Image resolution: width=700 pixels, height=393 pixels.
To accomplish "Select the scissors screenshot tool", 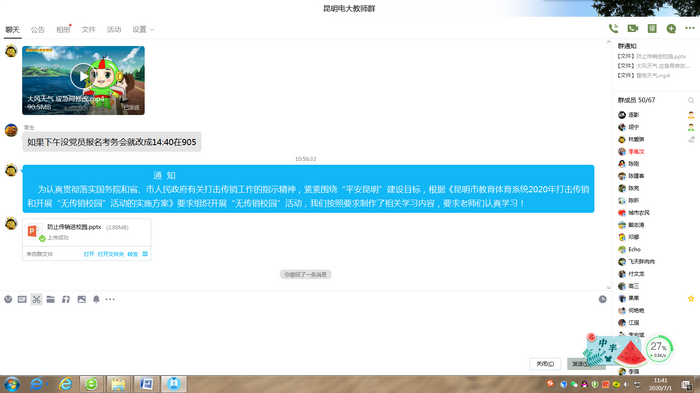I will pyautogui.click(x=37, y=299).
